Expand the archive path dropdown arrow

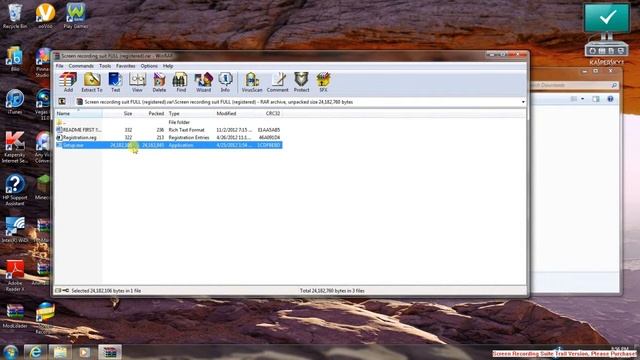523,102
